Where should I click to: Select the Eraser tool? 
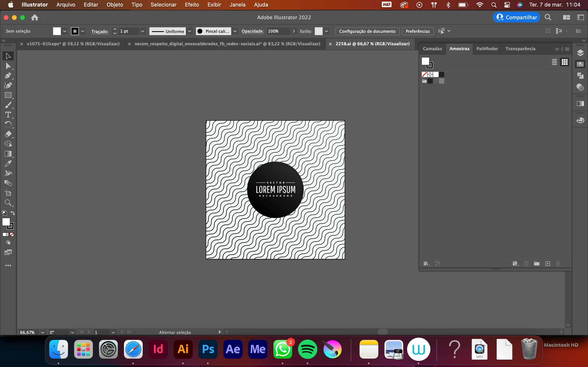8,134
